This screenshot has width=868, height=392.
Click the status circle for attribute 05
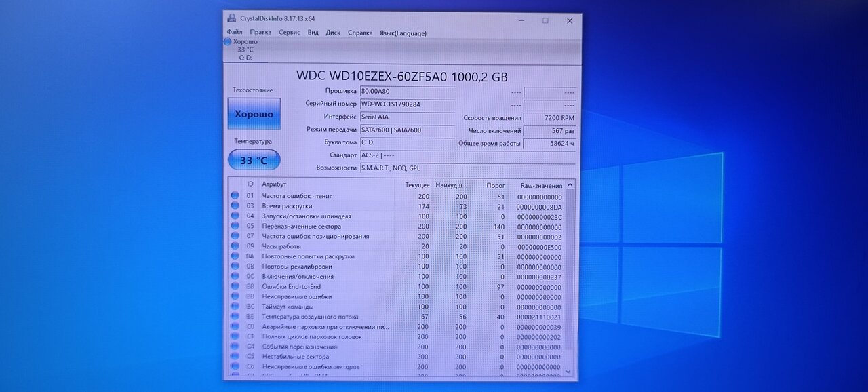click(235, 226)
